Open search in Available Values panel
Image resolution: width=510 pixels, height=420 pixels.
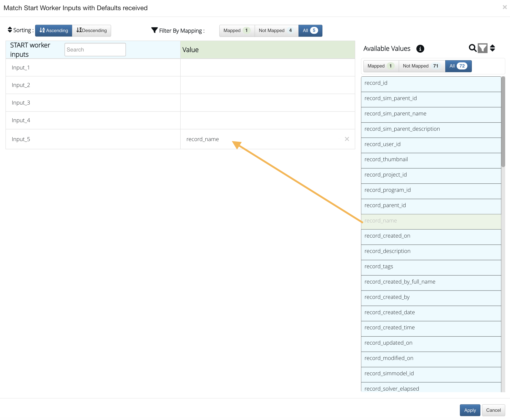click(473, 48)
